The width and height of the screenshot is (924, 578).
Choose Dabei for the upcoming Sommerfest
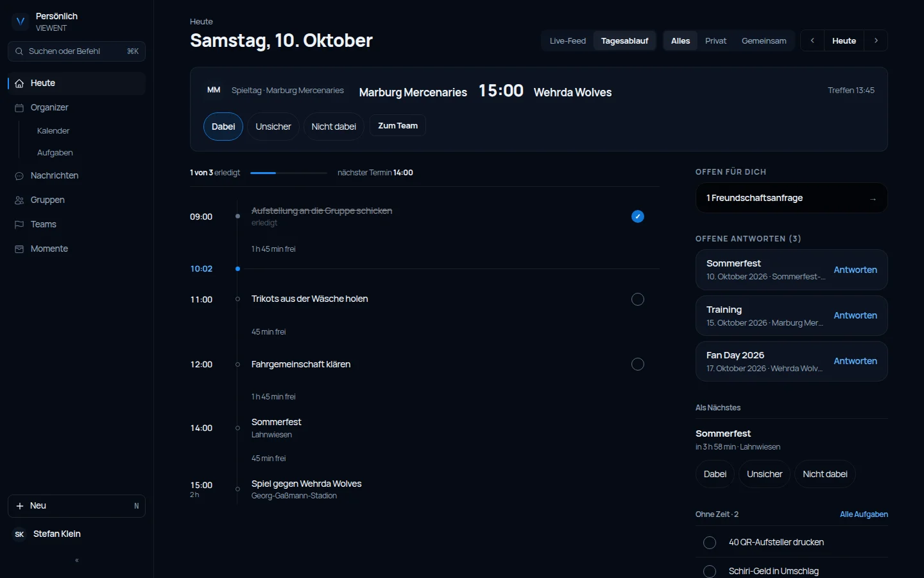pyautogui.click(x=715, y=474)
